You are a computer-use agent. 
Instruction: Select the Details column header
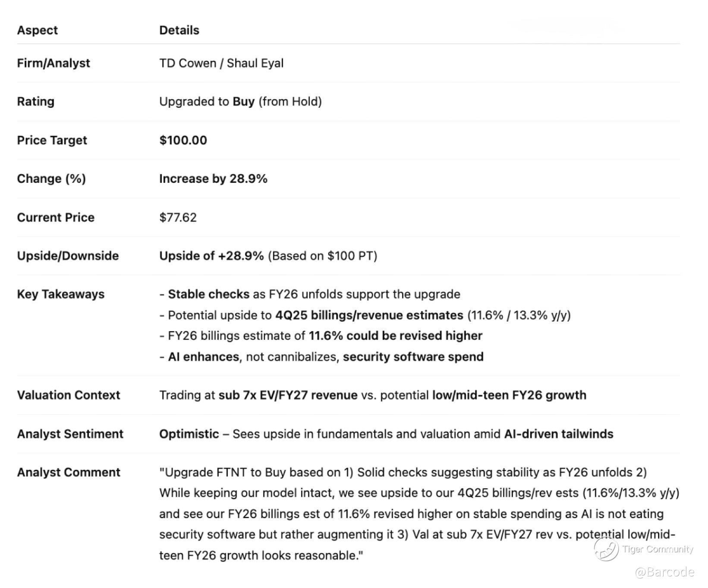coord(179,30)
